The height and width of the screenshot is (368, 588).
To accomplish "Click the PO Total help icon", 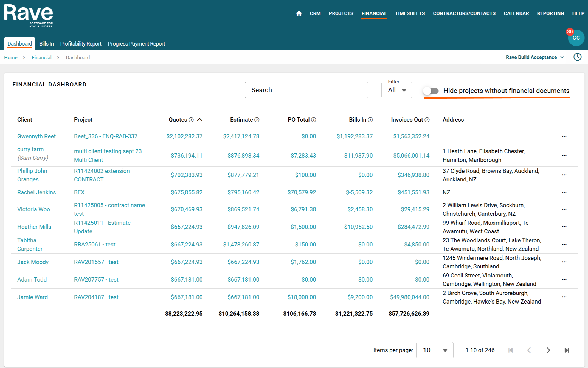I will [314, 120].
